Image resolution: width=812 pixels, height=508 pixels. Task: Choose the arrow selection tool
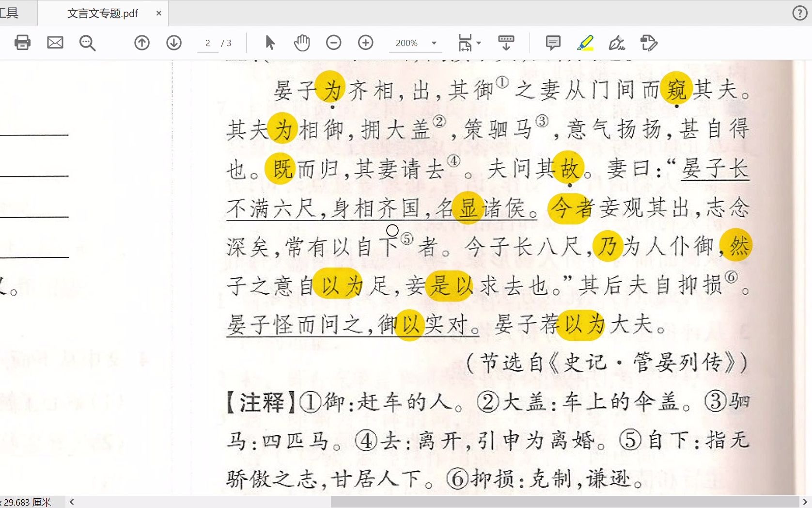pos(270,43)
